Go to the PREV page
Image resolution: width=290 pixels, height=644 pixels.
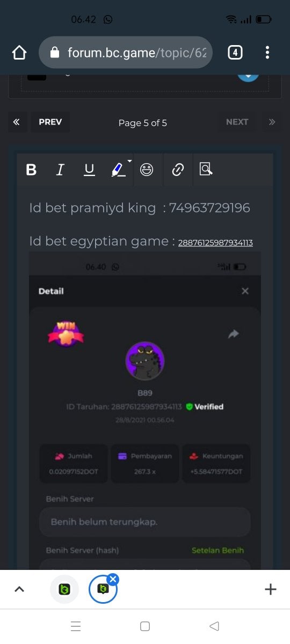click(50, 122)
